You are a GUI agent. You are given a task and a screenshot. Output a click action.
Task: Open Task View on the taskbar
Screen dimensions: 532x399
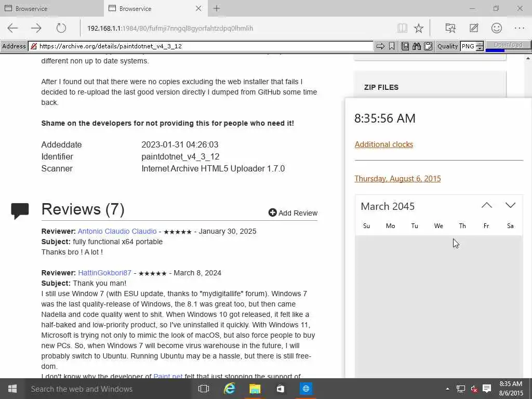[x=203, y=389]
